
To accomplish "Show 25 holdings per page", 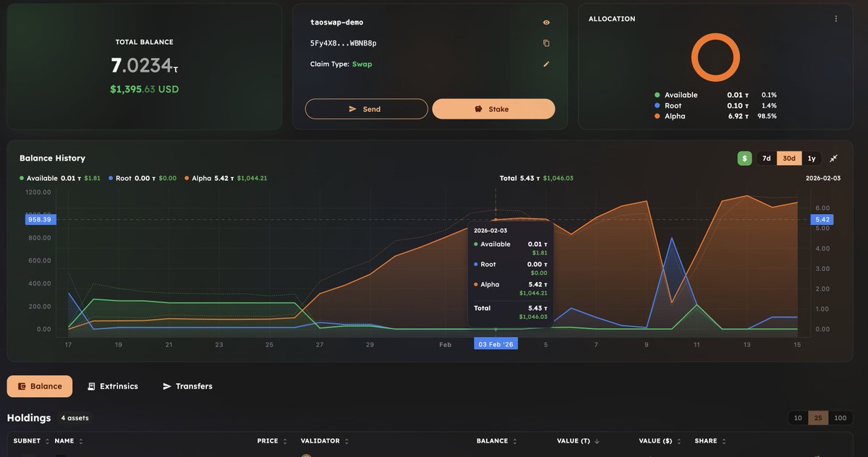I will pyautogui.click(x=818, y=418).
